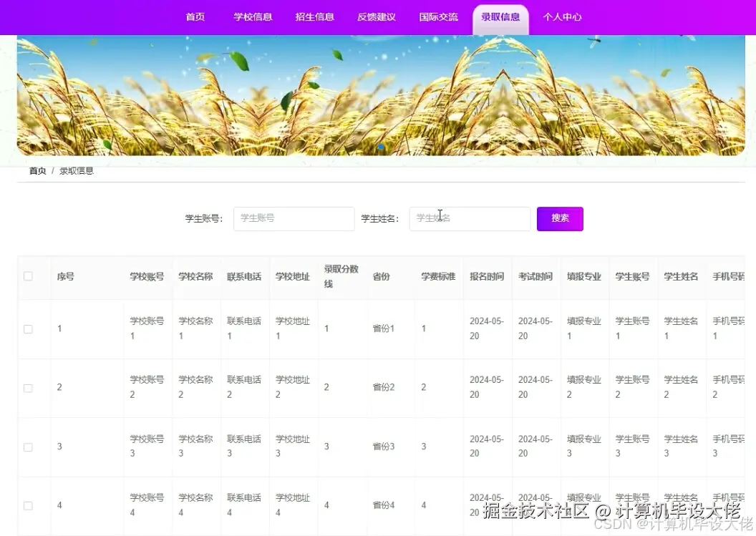Image resolution: width=756 pixels, height=536 pixels.
Task: Click the 录取信息 breadcrumb entry
Action: (75, 170)
